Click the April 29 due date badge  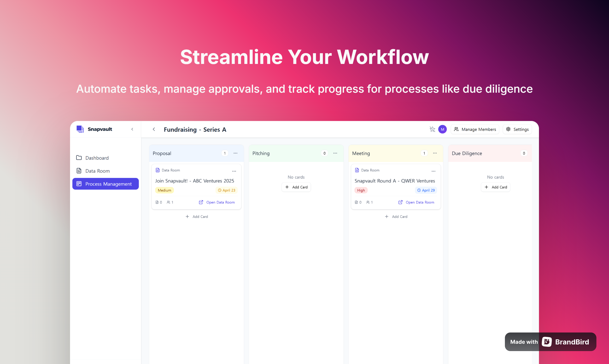tap(426, 190)
